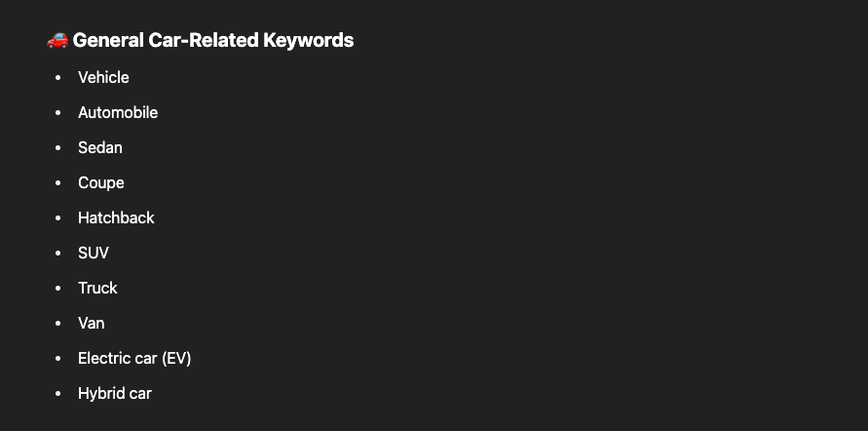The image size is (868, 431).
Task: Click the bullet marker before Hatchback
Action: point(58,218)
